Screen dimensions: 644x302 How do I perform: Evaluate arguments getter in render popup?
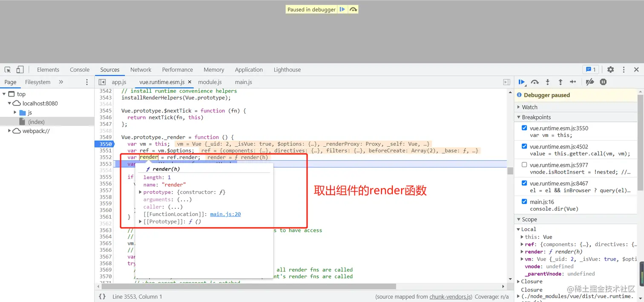point(184,199)
